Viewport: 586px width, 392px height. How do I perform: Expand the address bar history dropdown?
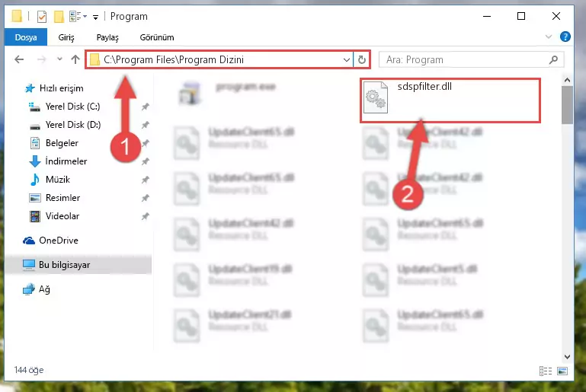(347, 59)
